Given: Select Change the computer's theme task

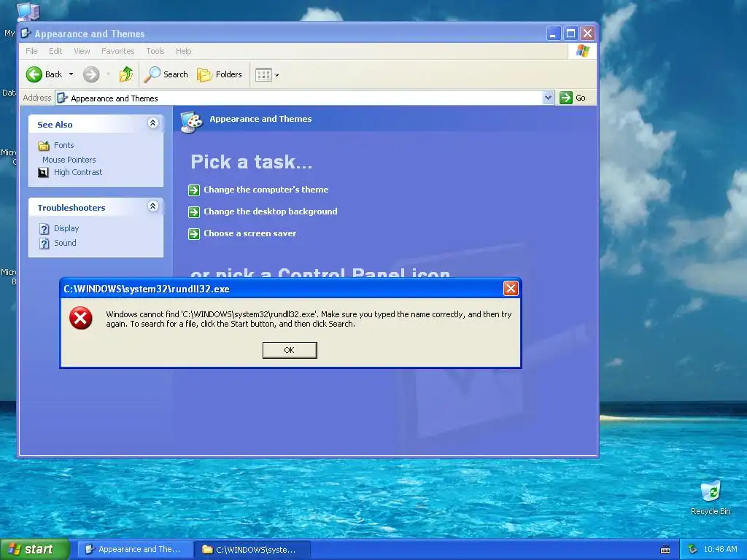Looking at the screenshot, I should pyautogui.click(x=266, y=190).
